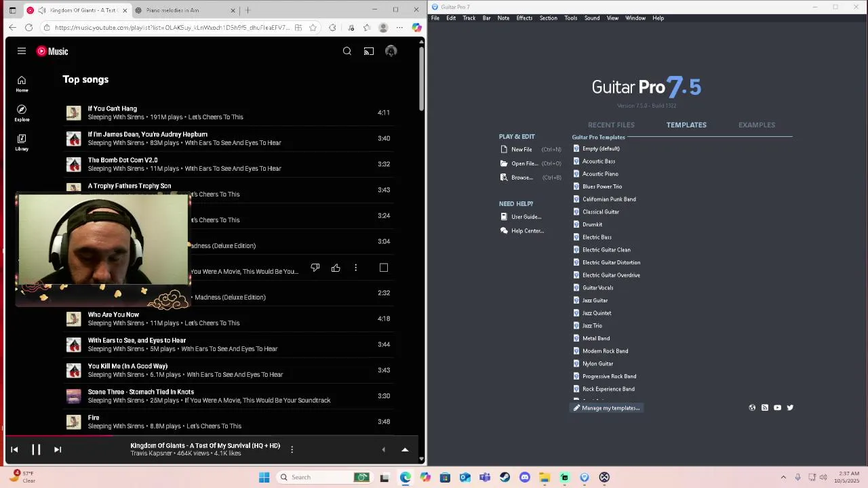Open Edge tab actions menu icon
The height and width of the screenshot is (488, 868).
[x=12, y=10]
